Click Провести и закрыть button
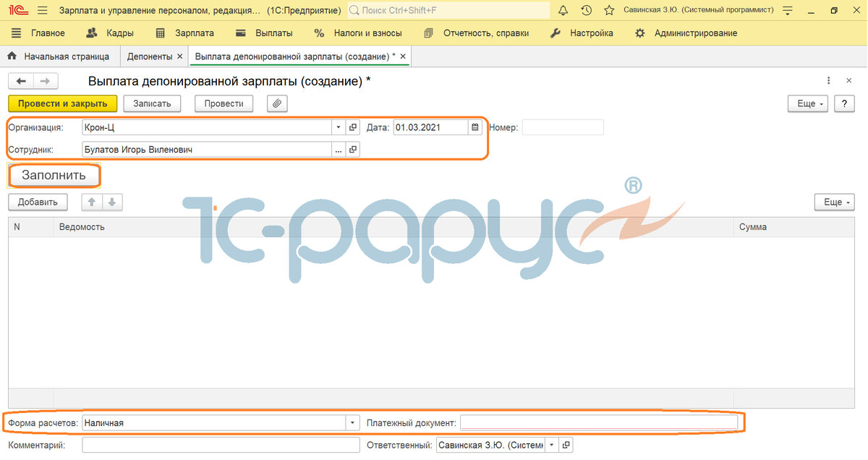Screen dimensions: 868x460 tap(62, 103)
